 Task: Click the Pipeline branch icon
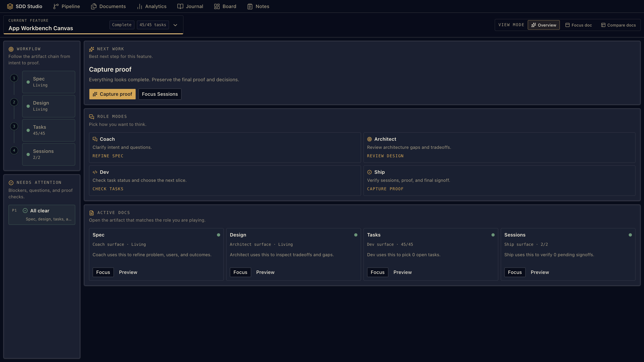point(56,6)
